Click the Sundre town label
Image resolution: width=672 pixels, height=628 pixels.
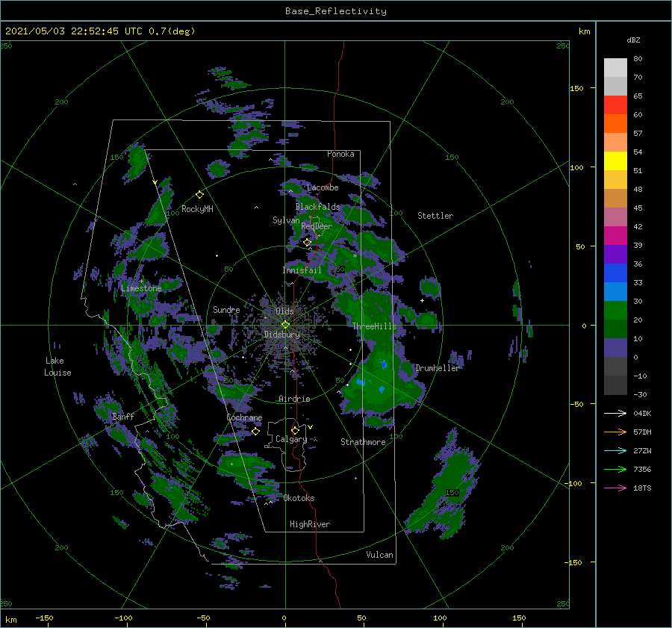coord(226,309)
